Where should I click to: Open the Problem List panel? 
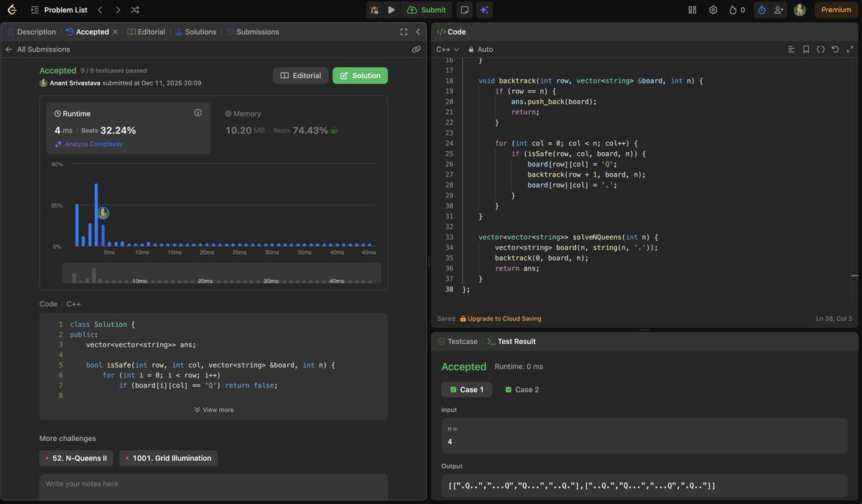[59, 10]
